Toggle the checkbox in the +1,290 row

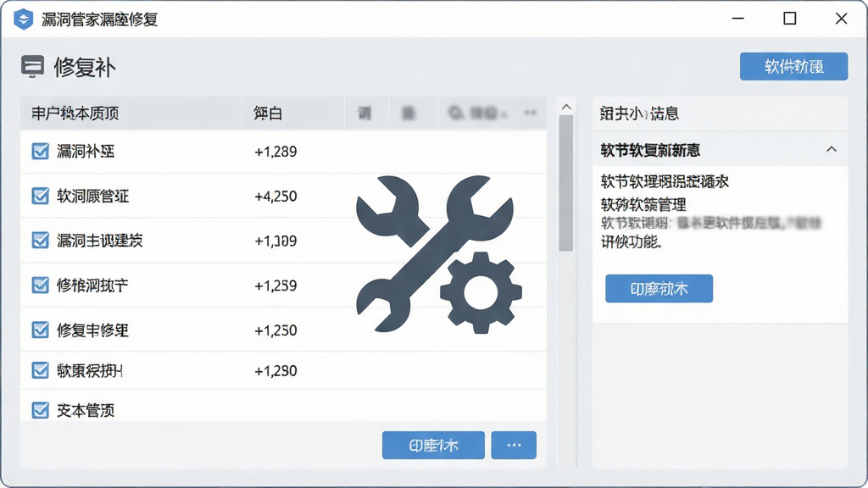click(40, 370)
